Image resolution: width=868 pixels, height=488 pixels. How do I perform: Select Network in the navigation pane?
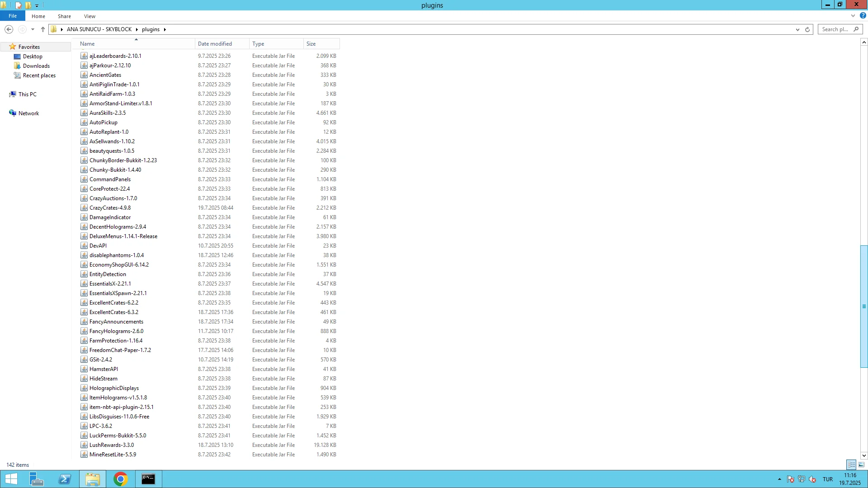pos(28,113)
